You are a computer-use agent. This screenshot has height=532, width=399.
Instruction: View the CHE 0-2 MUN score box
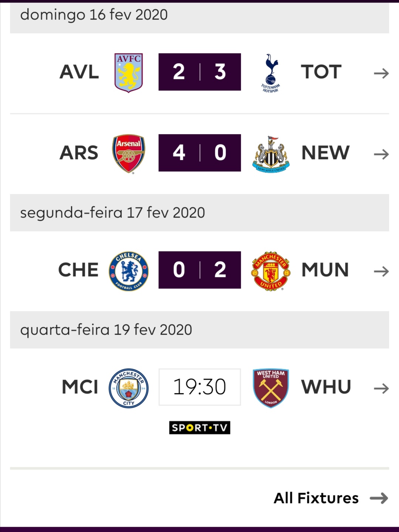pos(199,270)
